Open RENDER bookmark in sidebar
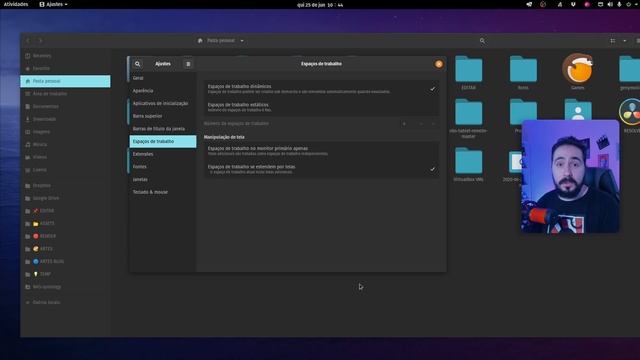 click(x=65, y=236)
